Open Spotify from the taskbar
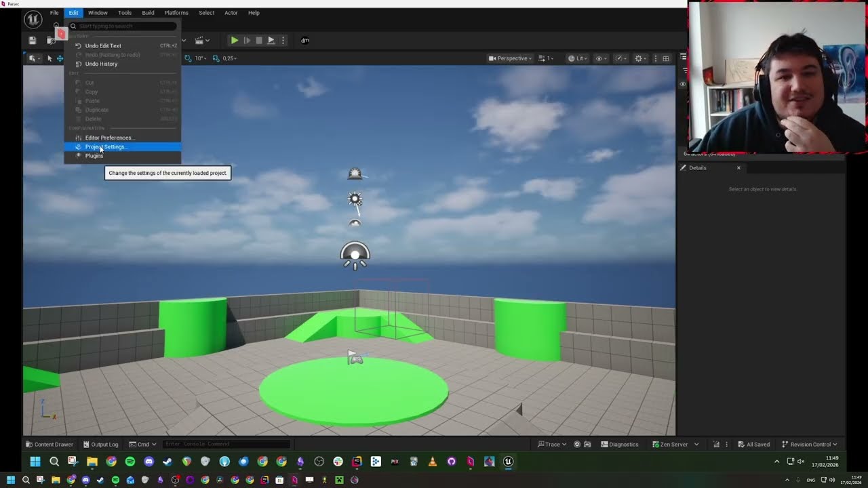Image resolution: width=868 pixels, height=488 pixels. pyautogui.click(x=130, y=462)
